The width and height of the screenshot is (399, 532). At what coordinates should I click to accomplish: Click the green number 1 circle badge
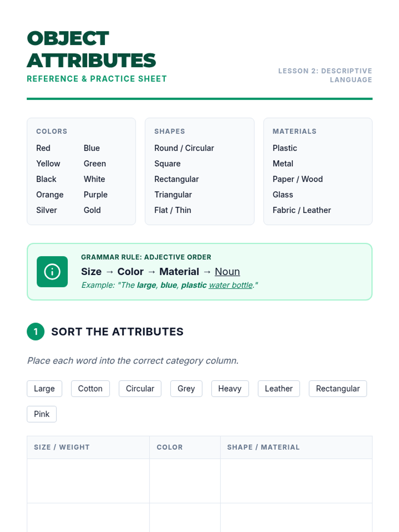(36, 332)
